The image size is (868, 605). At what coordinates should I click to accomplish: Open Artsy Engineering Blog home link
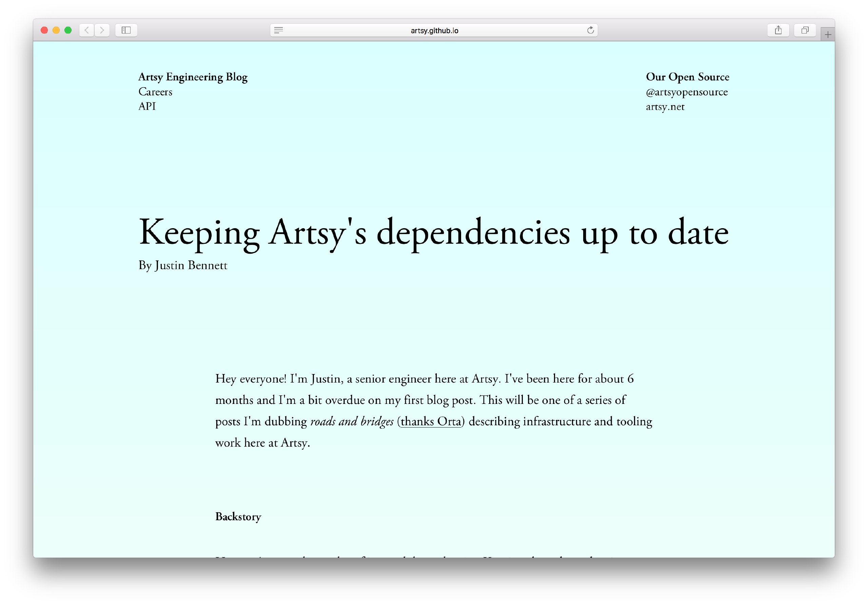(193, 77)
